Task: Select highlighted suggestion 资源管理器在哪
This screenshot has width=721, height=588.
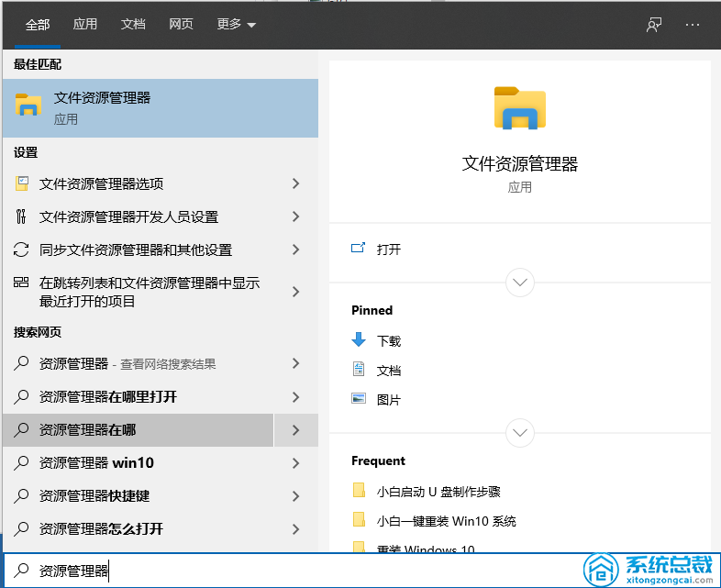Action: tap(138, 430)
